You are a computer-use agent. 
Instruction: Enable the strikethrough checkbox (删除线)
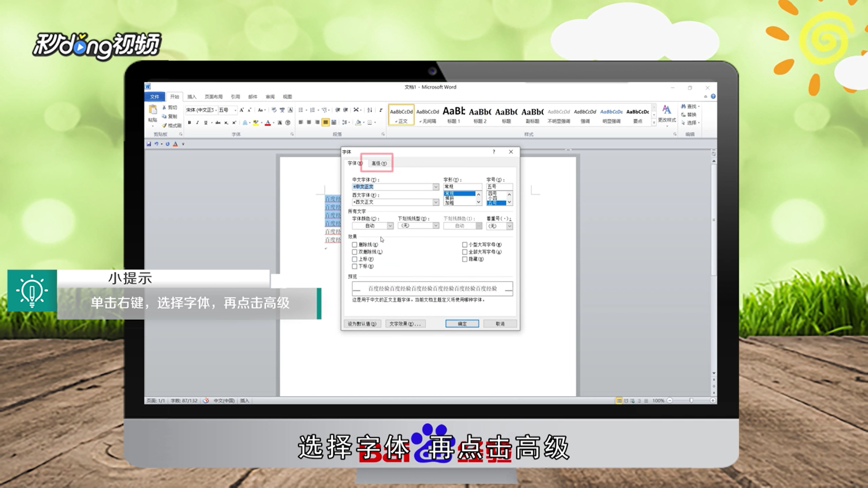[355, 245]
